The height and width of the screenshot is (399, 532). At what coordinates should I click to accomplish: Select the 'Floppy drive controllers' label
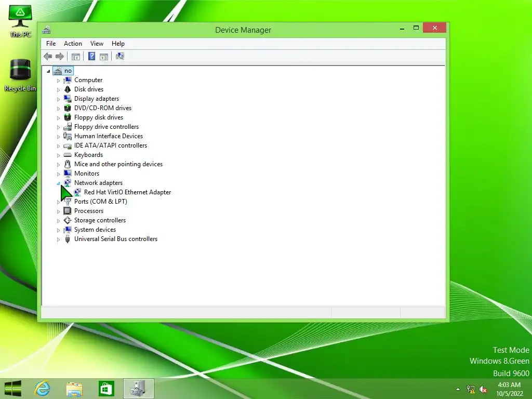107,127
